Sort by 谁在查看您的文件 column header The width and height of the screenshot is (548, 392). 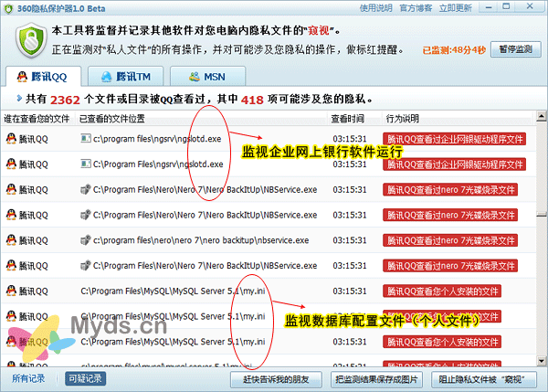pyautogui.click(x=37, y=119)
